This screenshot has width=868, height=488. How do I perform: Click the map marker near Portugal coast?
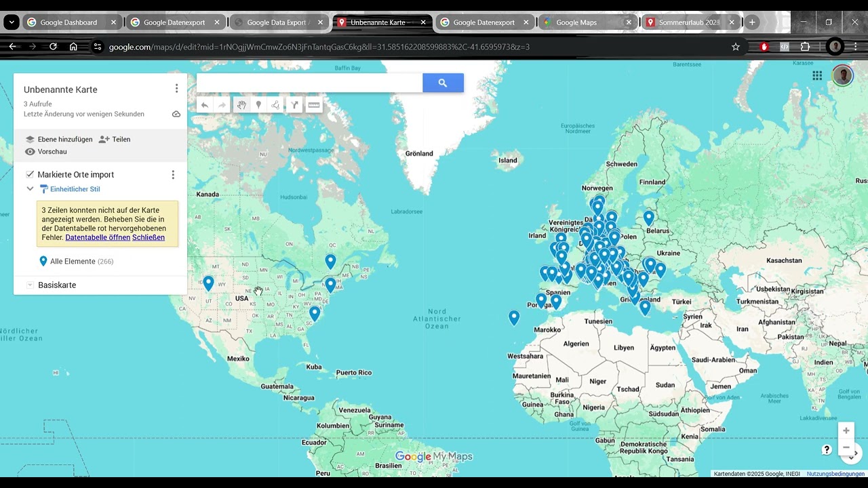coord(541,299)
